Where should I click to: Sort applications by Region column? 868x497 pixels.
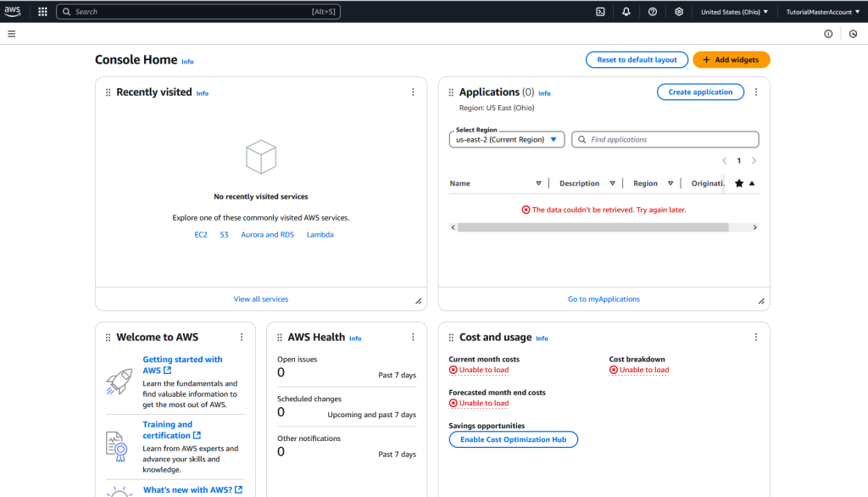coord(670,183)
